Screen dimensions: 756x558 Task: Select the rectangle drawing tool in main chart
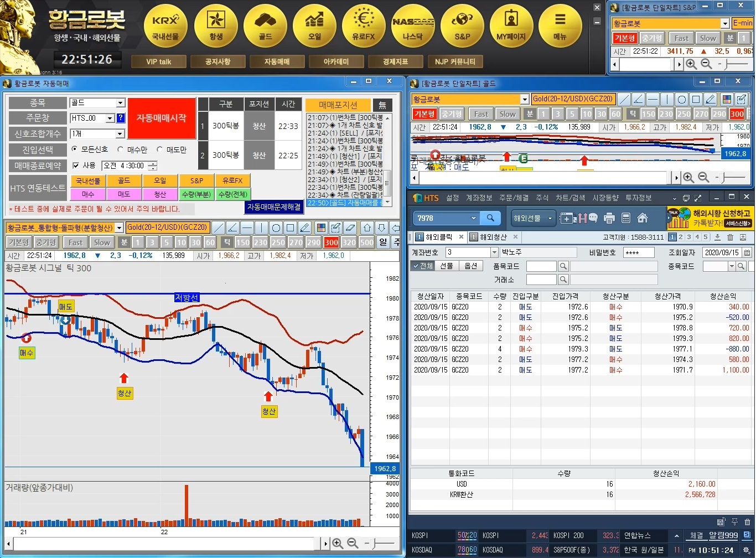(x=290, y=228)
